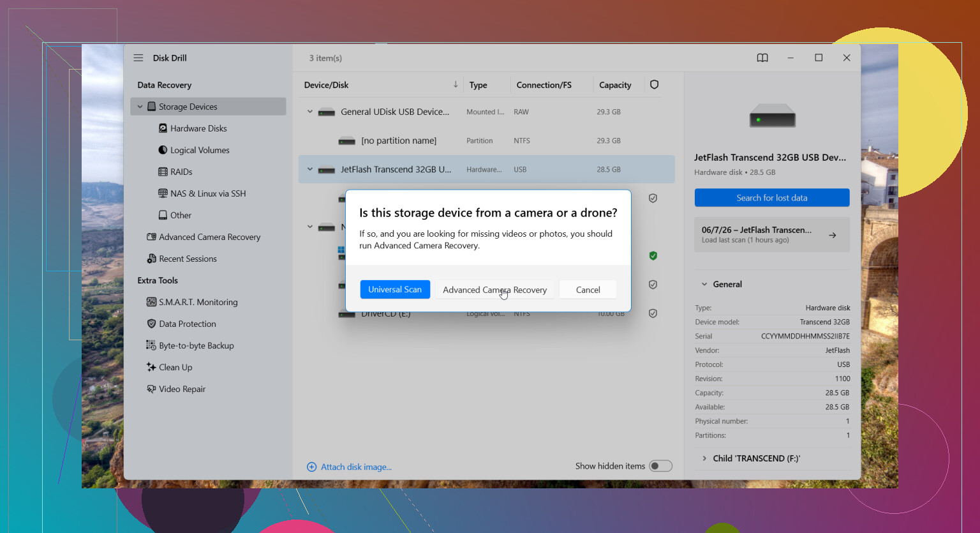Collapse General UDisk USB Device row
Screen dimensions: 980x533
(x=310, y=112)
